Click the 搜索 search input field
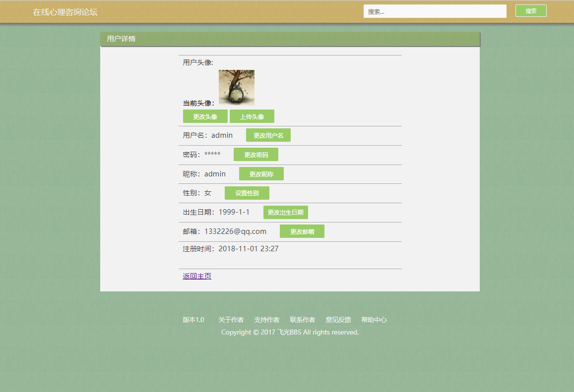Viewport: 574px width, 392px height. point(435,10)
